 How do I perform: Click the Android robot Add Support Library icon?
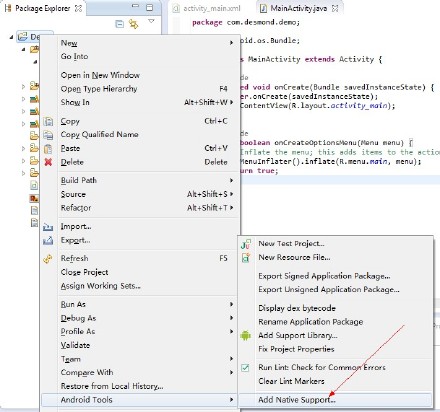245,335
